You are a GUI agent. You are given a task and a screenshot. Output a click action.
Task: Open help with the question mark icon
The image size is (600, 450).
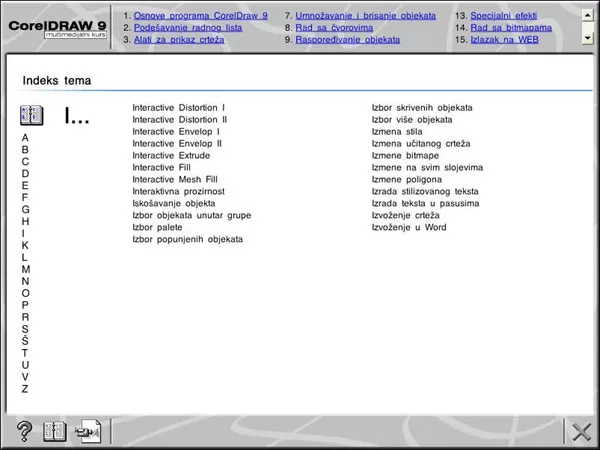(x=24, y=431)
